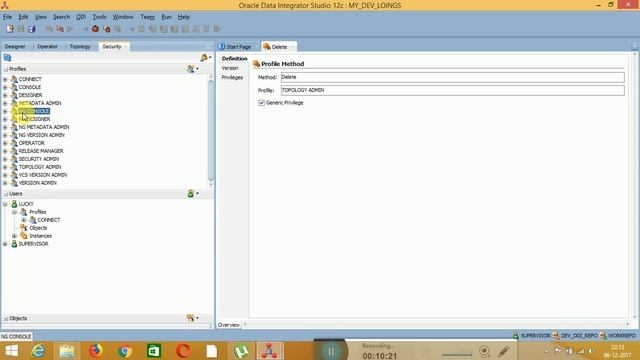Click the Save All toolbar icon
640x360 pixels.
31,29
